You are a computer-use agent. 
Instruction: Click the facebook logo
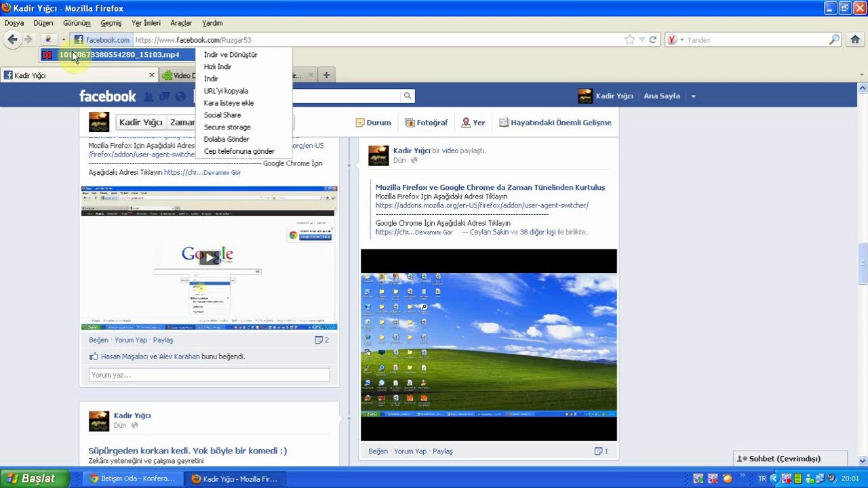[107, 96]
